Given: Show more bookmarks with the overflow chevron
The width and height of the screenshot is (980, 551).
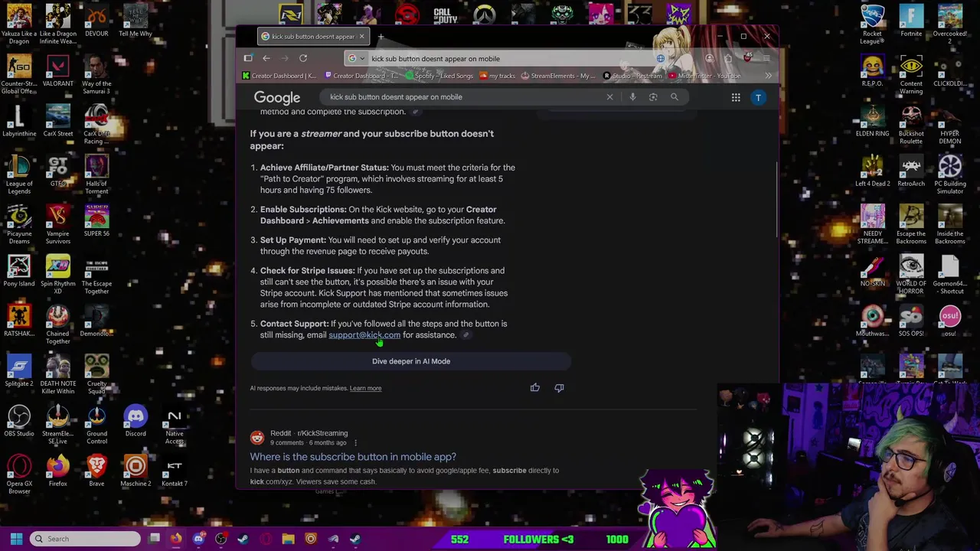Looking at the screenshot, I should [x=768, y=76].
